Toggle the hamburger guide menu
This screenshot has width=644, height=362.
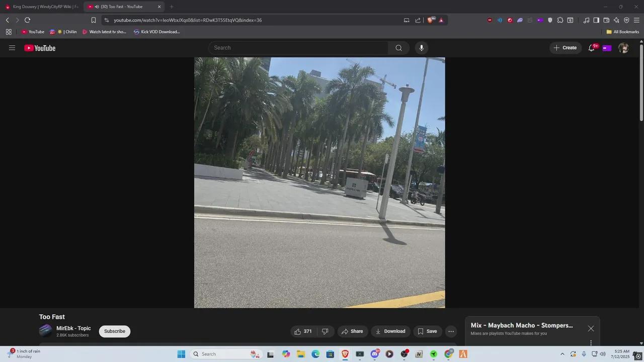pos(12,48)
